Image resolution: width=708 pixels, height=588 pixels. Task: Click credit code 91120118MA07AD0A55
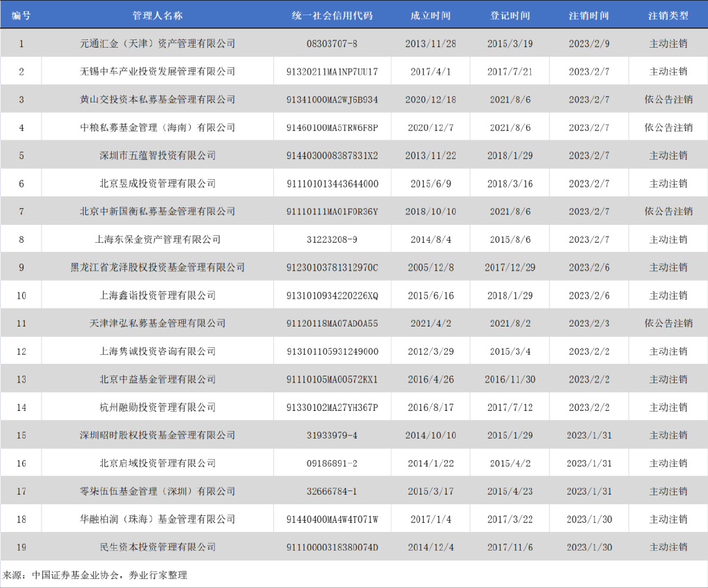[332, 323]
